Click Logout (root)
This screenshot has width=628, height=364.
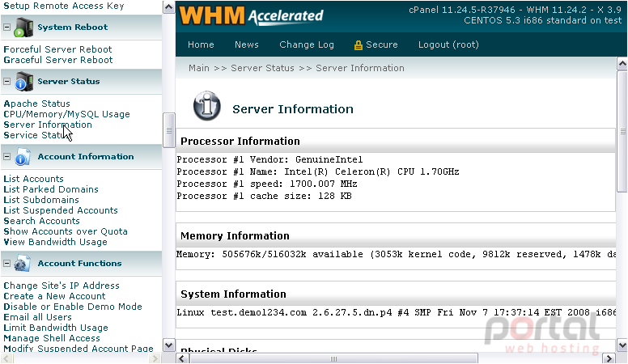click(448, 44)
